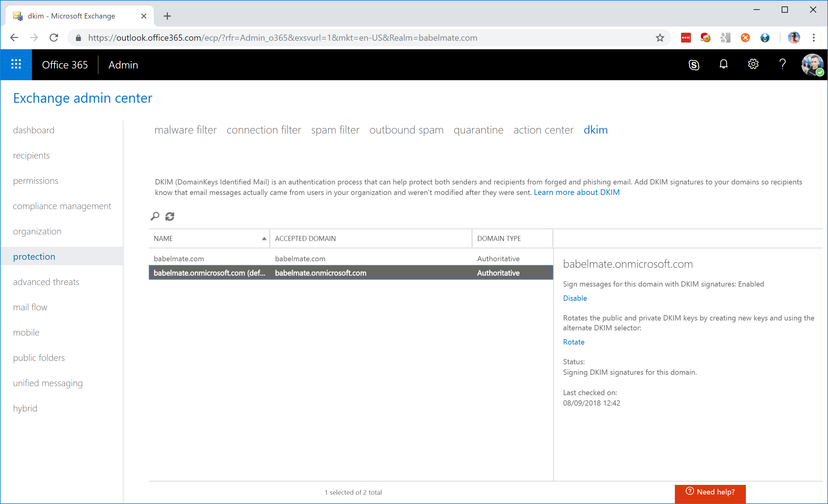Viewport: 828px width, 504px height.
Task: Open a new browser tab
Action: click(x=167, y=16)
